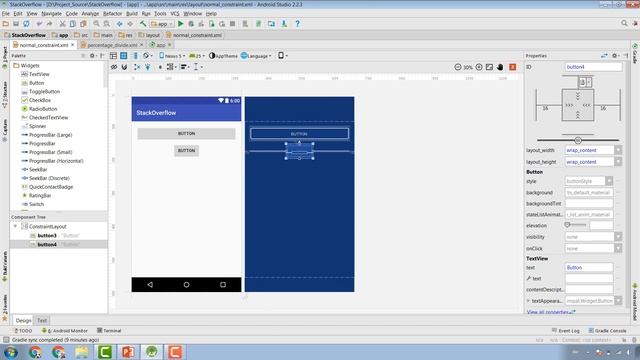Select the Show Blueprint view icon
The image size is (640, 360).
tap(124, 56)
